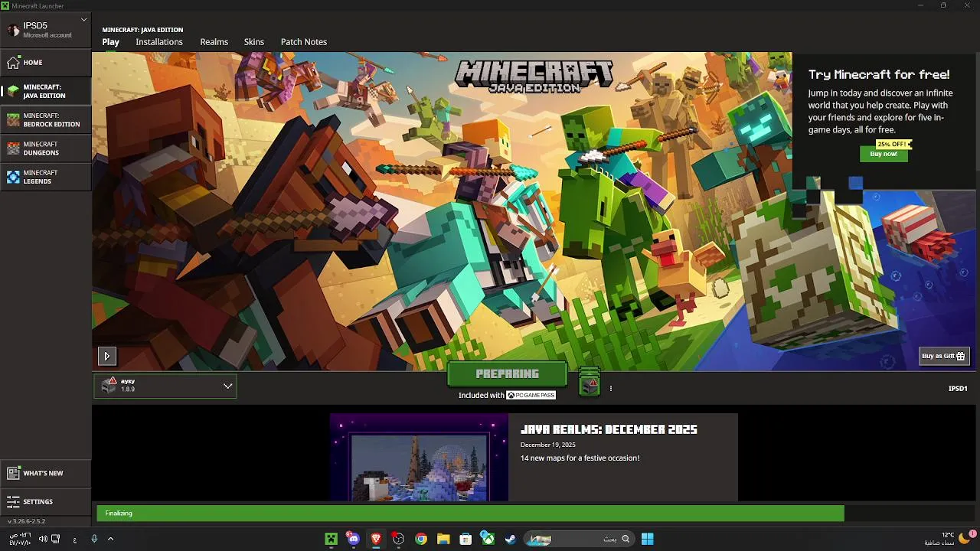Screen dimensions: 980x551
Task: Click the green Preparing button
Action: coord(508,374)
